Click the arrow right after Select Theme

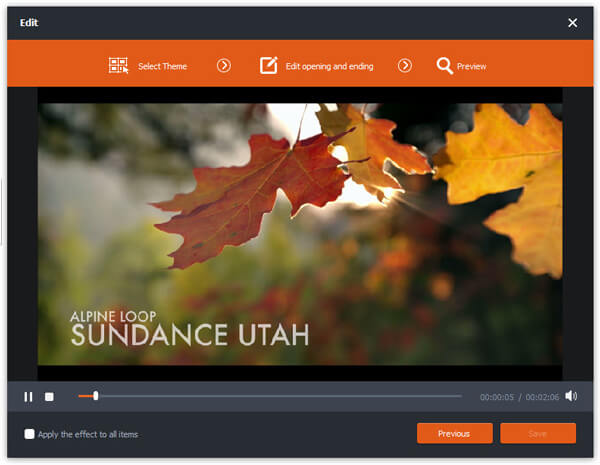point(224,66)
